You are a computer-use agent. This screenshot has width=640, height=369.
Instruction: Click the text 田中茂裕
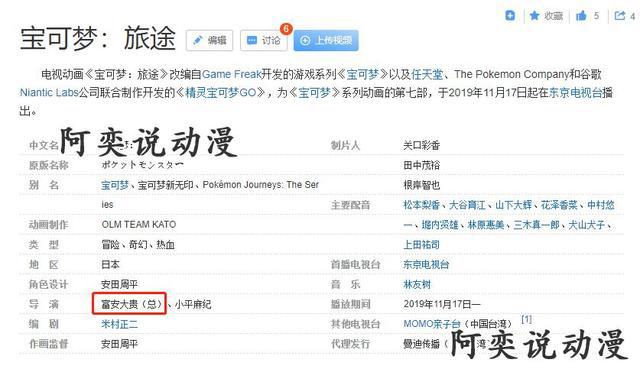[x=421, y=165]
